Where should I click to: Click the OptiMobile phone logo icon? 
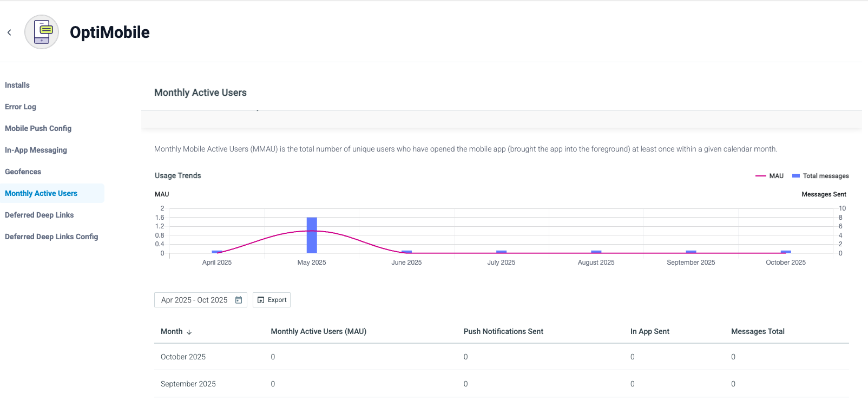42,32
